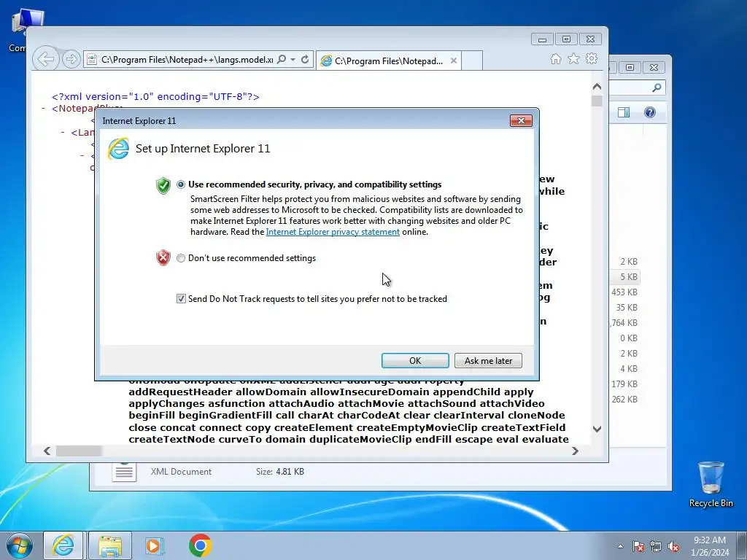Click the IE vertical scrollbar down arrow
The width and height of the screenshot is (747, 560).
597,429
